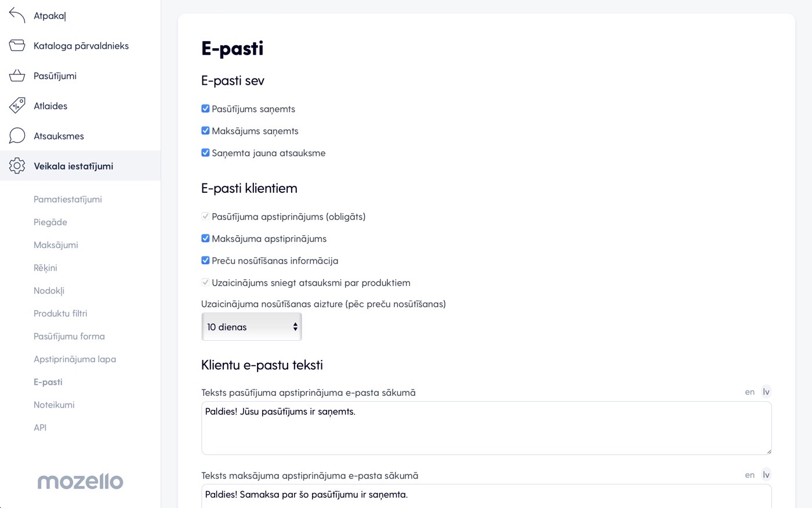Image resolution: width=812 pixels, height=508 pixels.
Task: Open the Noteikumi settings link
Action: (54, 405)
